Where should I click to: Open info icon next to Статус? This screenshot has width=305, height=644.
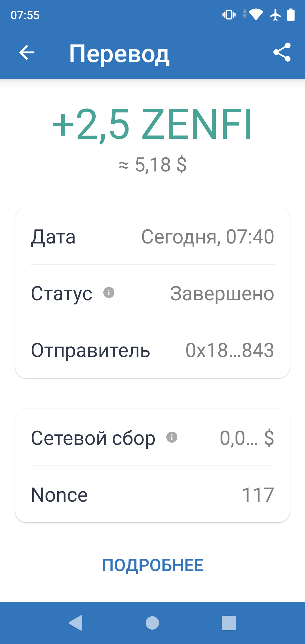[x=109, y=292]
